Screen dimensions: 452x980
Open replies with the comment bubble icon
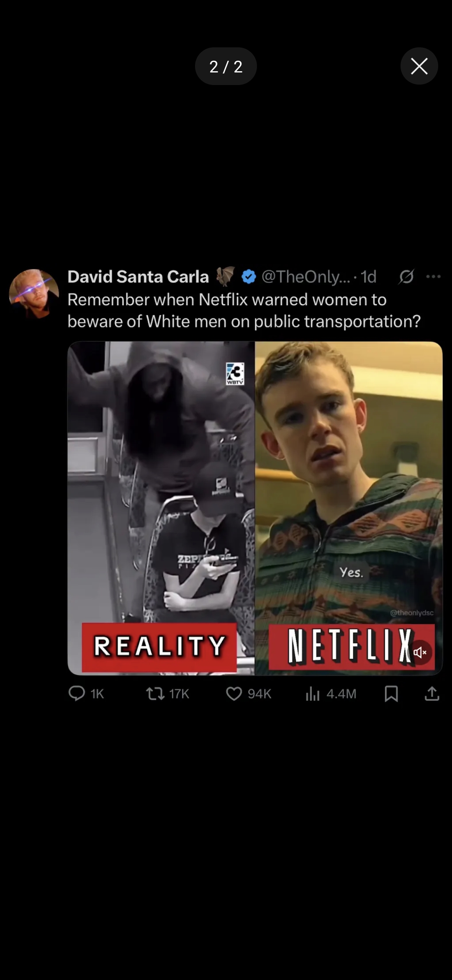click(77, 694)
